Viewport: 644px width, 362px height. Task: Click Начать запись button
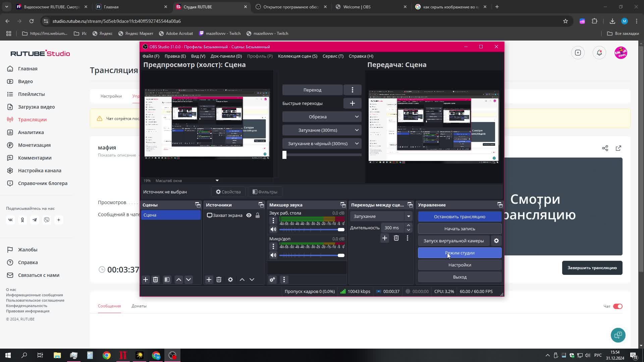(460, 229)
